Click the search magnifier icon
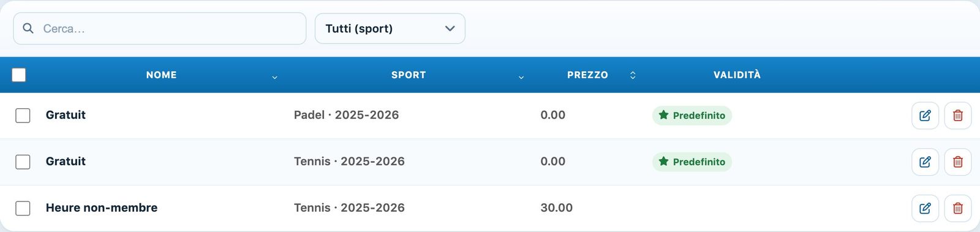Viewport: 980px width, 232px height. click(28, 28)
